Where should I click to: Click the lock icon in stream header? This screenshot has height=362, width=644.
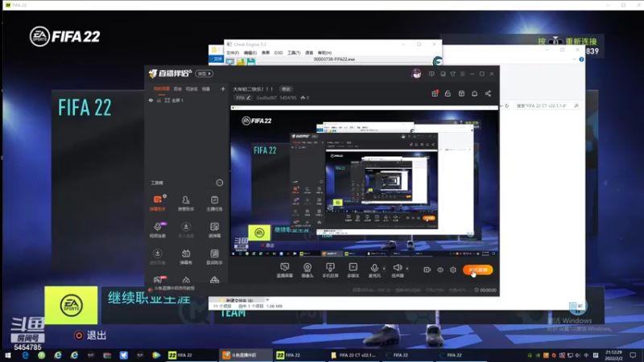pyautogui.click(x=448, y=93)
